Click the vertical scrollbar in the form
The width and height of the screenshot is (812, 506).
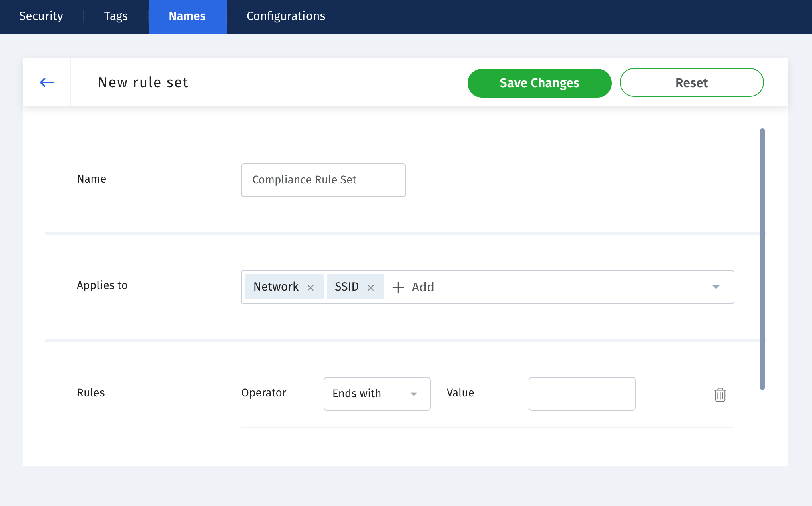pyautogui.click(x=762, y=259)
